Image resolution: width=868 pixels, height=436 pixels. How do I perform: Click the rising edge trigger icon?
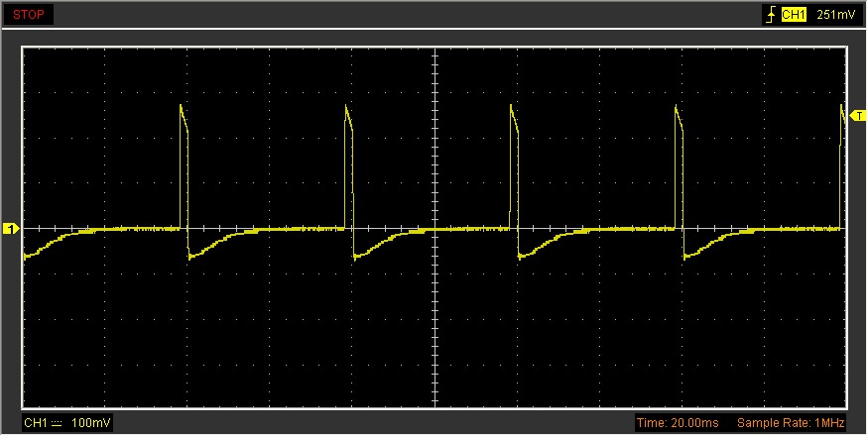tap(769, 15)
